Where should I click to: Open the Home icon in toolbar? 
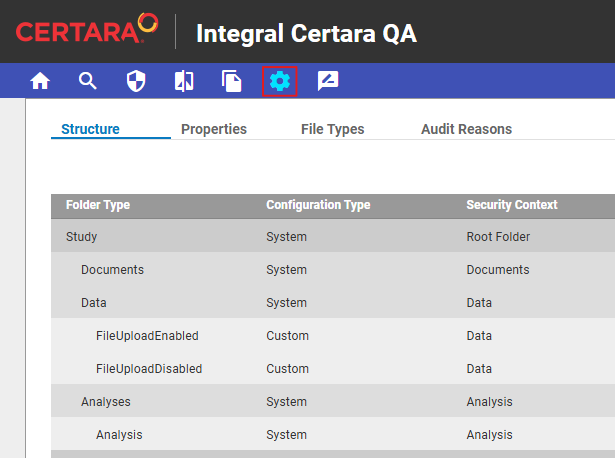click(x=40, y=82)
